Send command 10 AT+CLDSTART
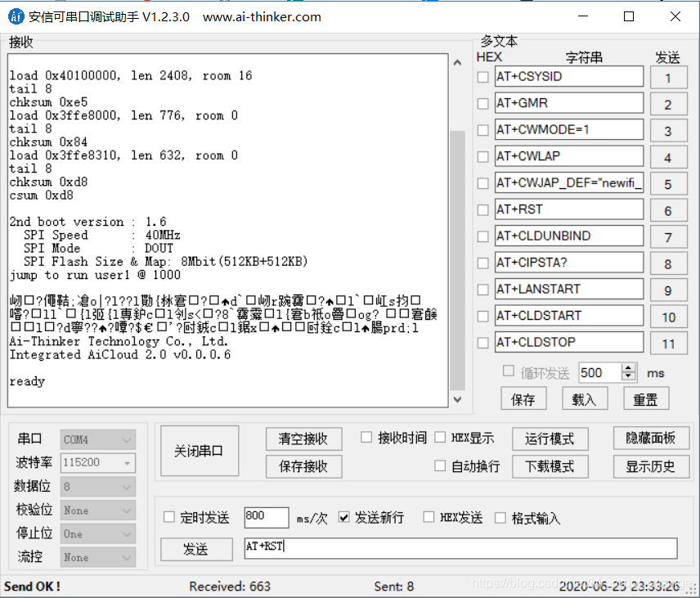This screenshot has height=598, width=700. (x=668, y=317)
